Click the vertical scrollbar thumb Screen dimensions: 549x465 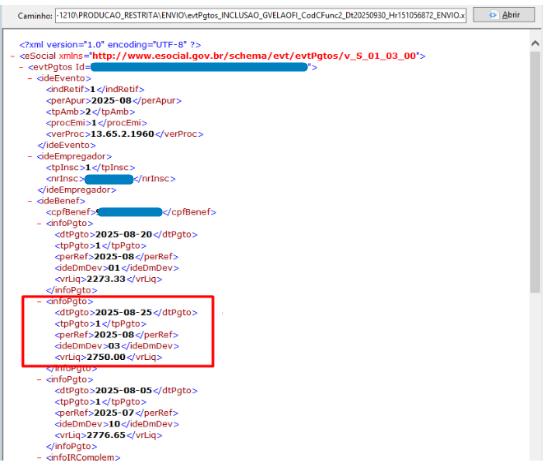pyautogui.click(x=535, y=172)
